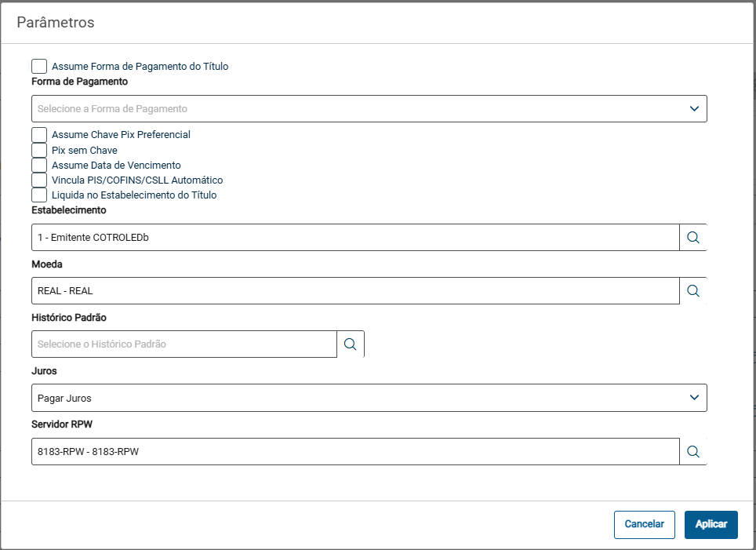
Task: Click the 'Pagar Juros' selected value
Action: pos(64,398)
